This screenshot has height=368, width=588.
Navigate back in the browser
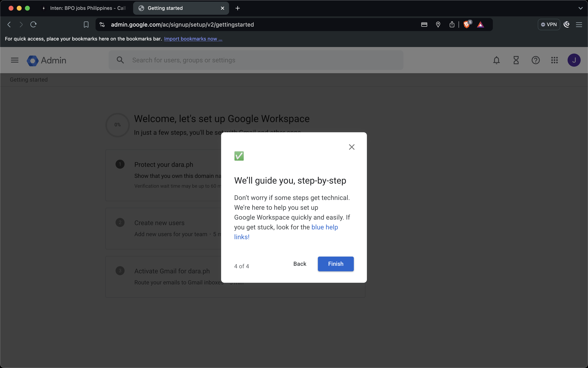pos(9,25)
